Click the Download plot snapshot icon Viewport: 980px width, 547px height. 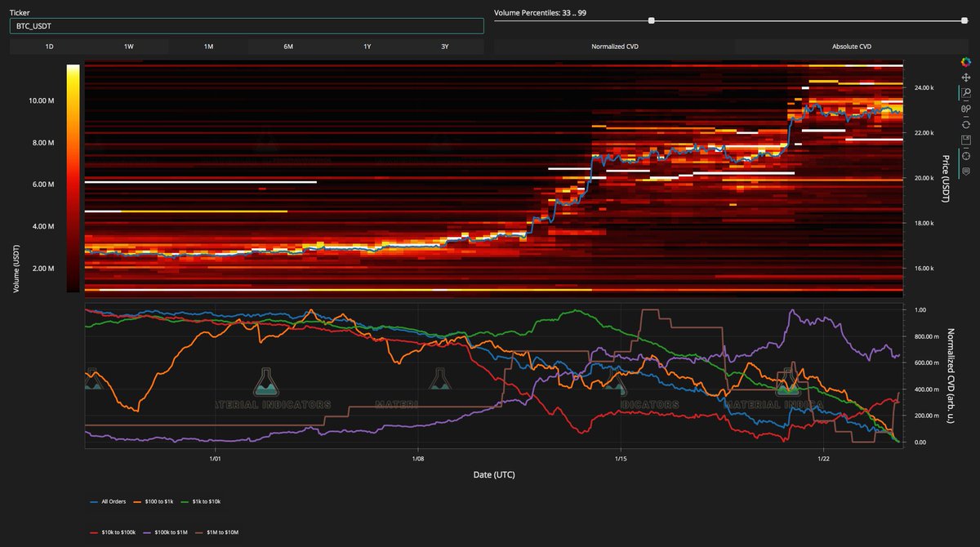point(966,139)
